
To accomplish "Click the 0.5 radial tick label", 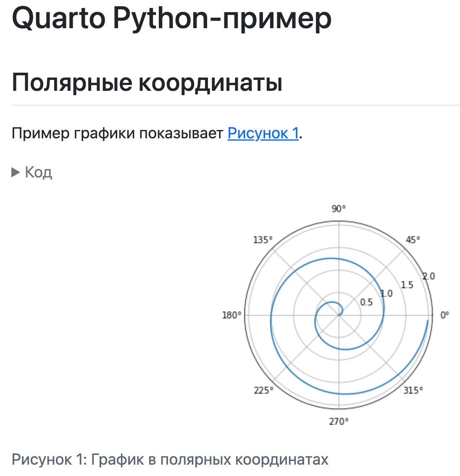I will pyautogui.click(x=366, y=302).
